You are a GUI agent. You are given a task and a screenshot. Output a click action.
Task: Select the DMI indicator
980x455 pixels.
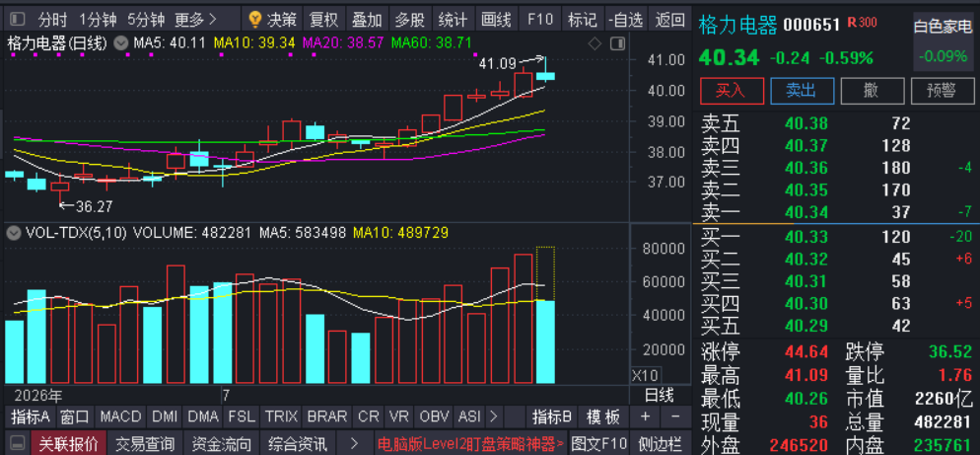[165, 417]
